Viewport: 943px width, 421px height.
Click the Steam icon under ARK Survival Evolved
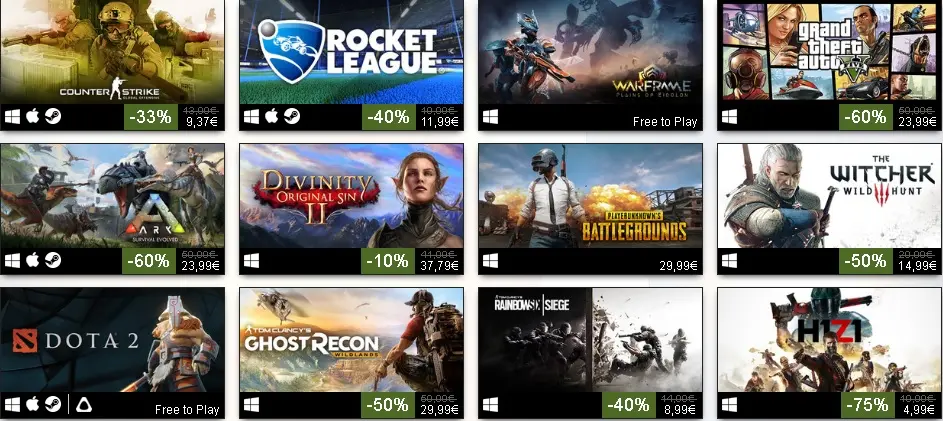pos(53,260)
